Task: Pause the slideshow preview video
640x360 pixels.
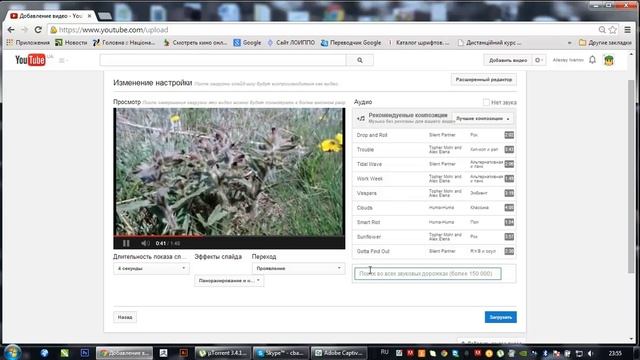Action: click(x=126, y=243)
